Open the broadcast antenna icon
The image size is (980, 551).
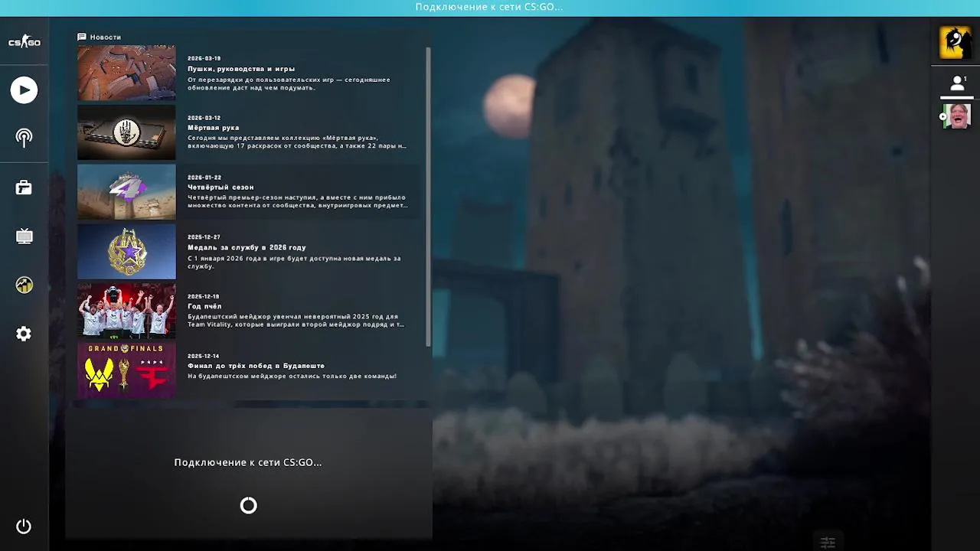click(24, 138)
